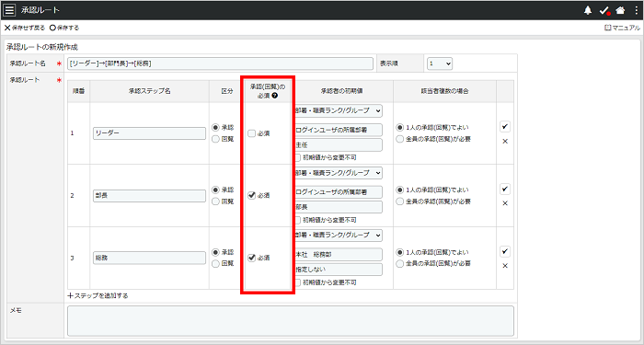The image size is (644, 345).
Task: Click step name field 部長
Action: [149, 195]
